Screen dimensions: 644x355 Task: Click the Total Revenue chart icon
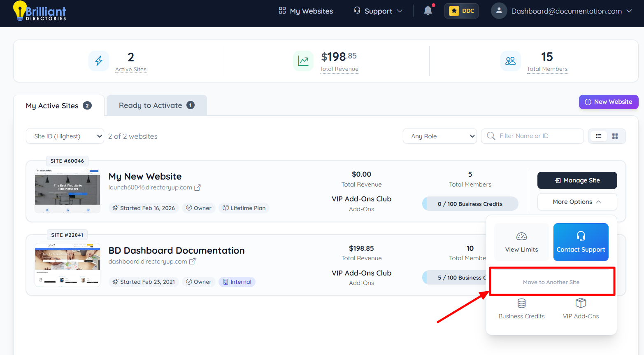(x=303, y=61)
